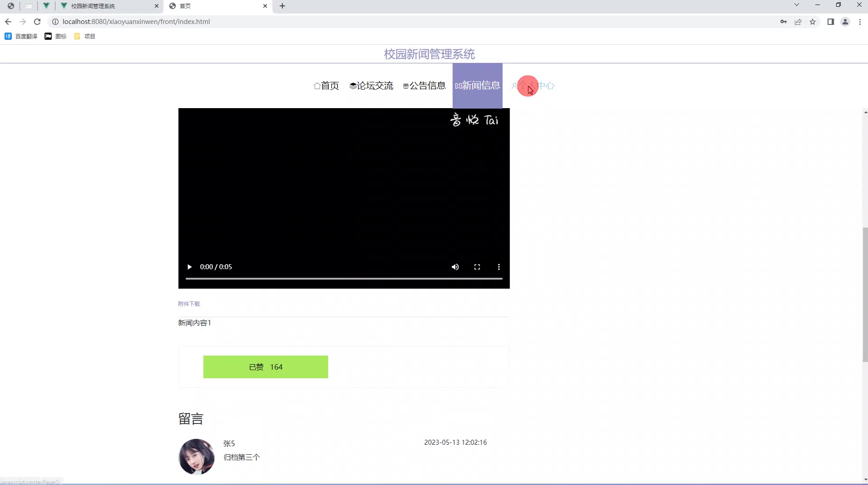Viewport: 868px width, 485px height.
Task: Click 张5's commenter avatar
Action: pyautogui.click(x=197, y=456)
